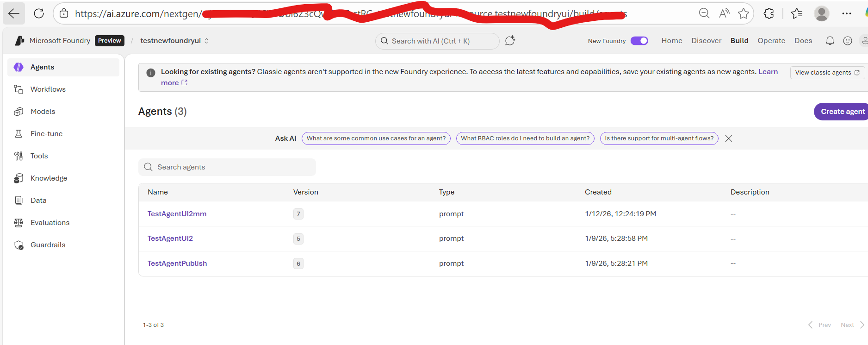Click the Tools sidebar icon
Screen dimensions: 868x345
pyautogui.click(x=19, y=156)
